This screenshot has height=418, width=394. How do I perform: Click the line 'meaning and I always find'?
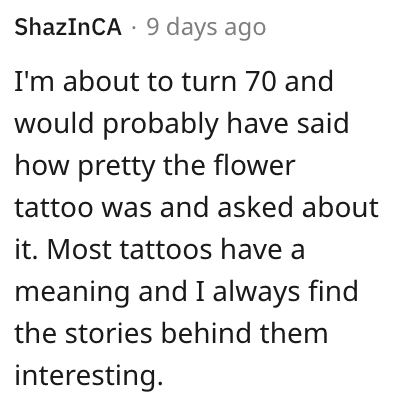[x=186, y=291]
